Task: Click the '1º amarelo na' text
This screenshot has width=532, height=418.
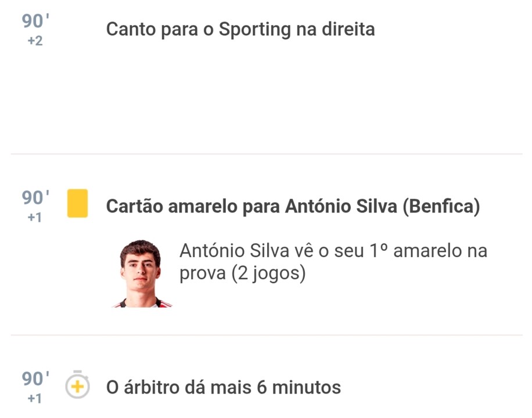Action: (x=429, y=251)
